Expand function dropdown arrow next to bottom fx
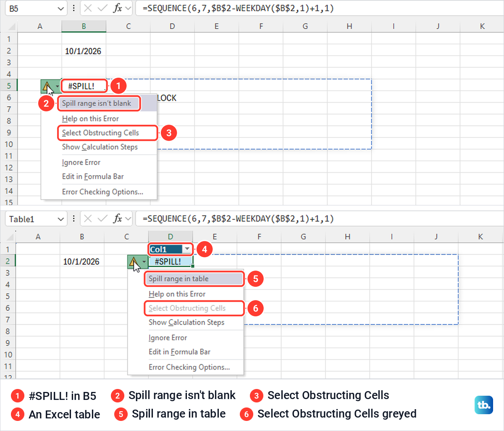504x431 pixels. pyautogui.click(x=128, y=218)
